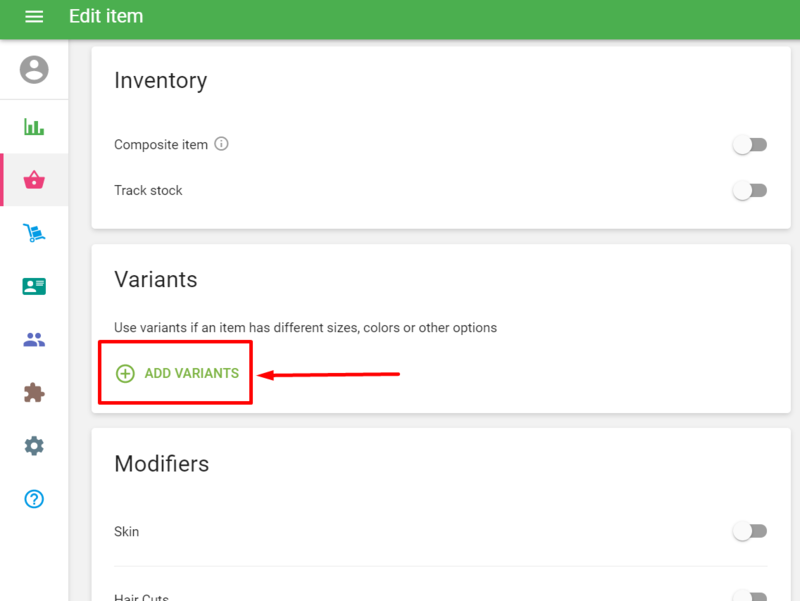
Task: Click the variants description text
Action: tap(305, 328)
